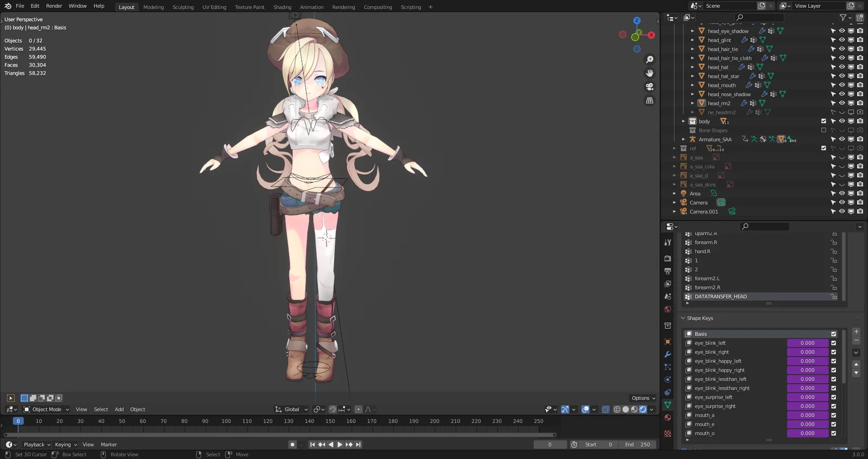This screenshot has height=459, width=868.
Task: Hide head_hat object with eye icon
Action: [842, 67]
